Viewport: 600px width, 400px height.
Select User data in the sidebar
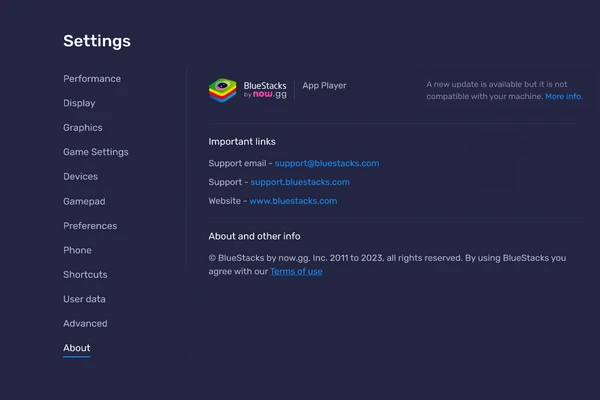[84, 299]
